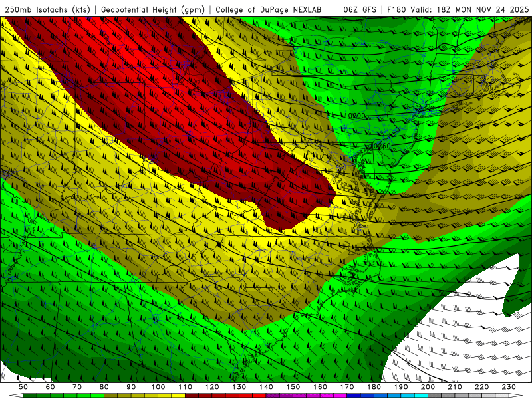
Task: Click the '220' value on the legend
Action: click(x=482, y=387)
